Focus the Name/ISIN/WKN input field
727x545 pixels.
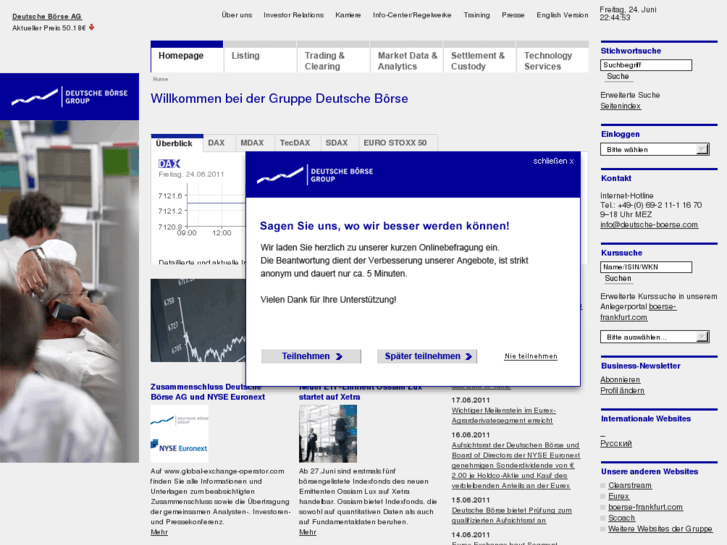point(646,267)
